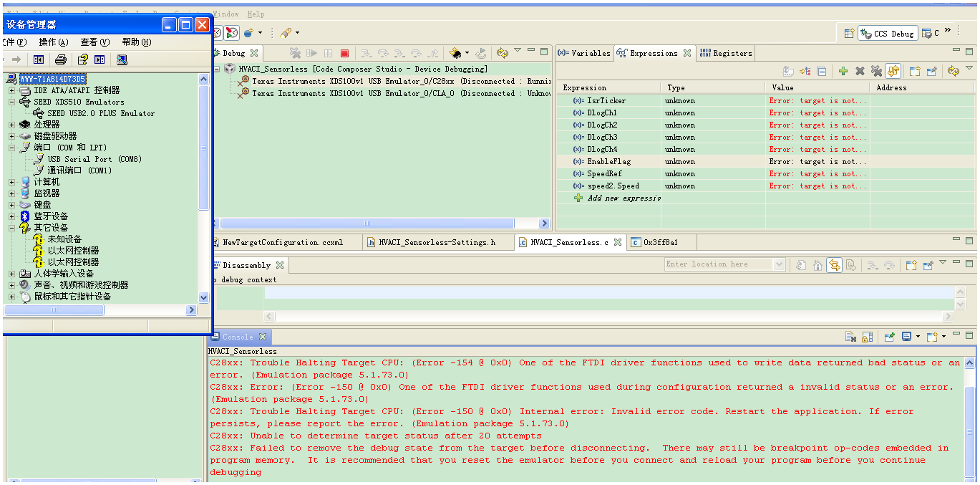
Task: Toggle Continuous Refresh button in Expressions toolbar
Action: [x=893, y=71]
